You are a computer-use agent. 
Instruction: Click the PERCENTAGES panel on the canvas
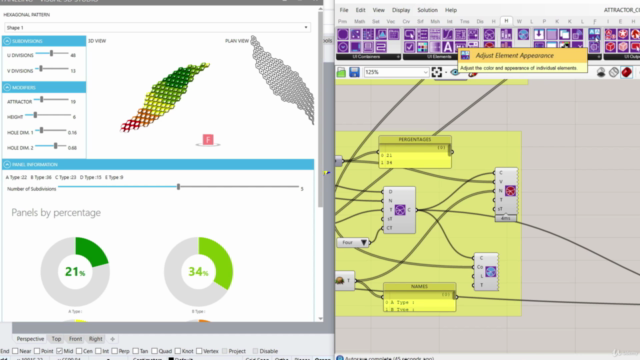pos(415,152)
